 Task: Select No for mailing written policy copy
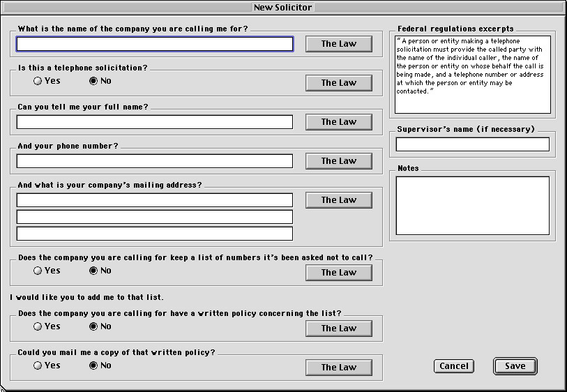(x=93, y=365)
